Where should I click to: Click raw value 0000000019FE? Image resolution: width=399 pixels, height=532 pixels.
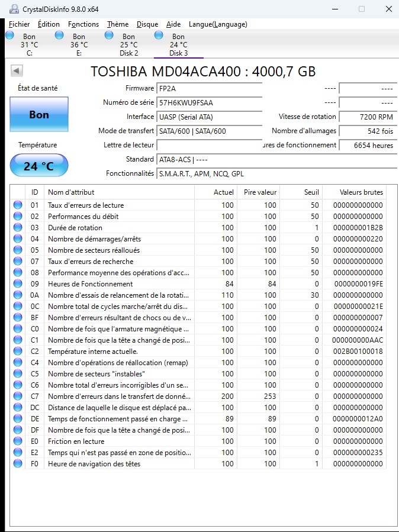coord(358,283)
